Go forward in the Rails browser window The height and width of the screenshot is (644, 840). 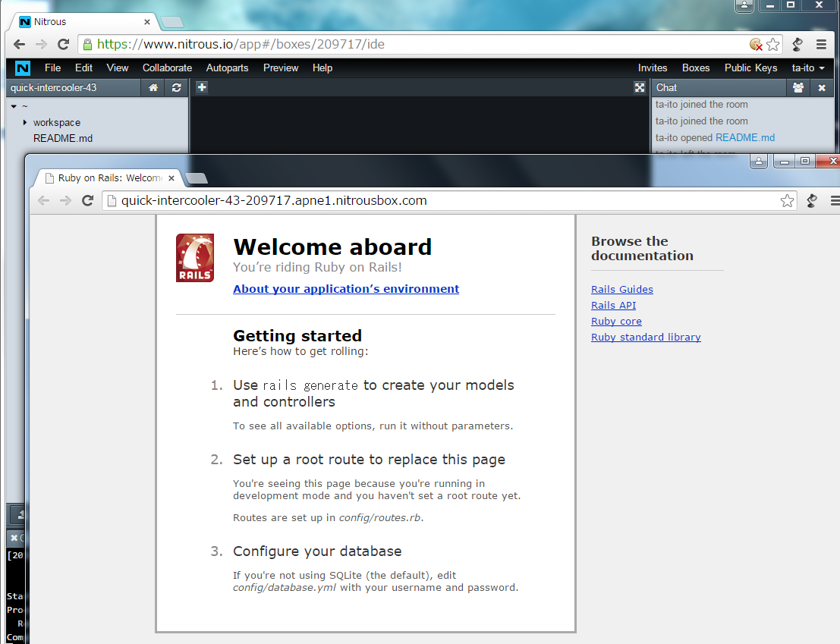point(65,201)
